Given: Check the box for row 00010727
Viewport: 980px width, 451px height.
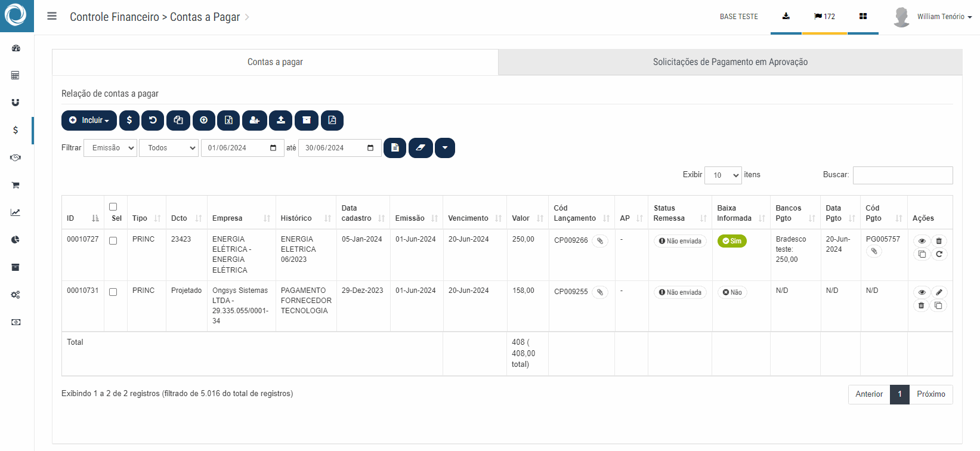Looking at the screenshot, I should (113, 241).
